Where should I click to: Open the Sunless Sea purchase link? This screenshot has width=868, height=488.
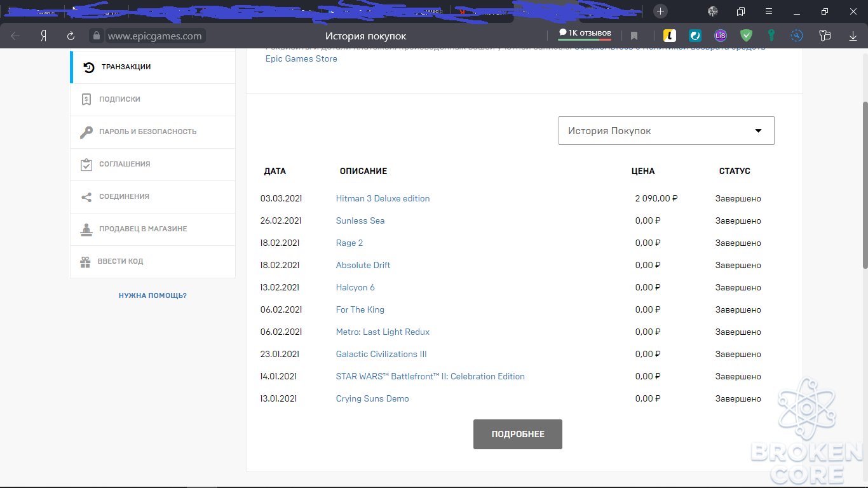coord(360,220)
